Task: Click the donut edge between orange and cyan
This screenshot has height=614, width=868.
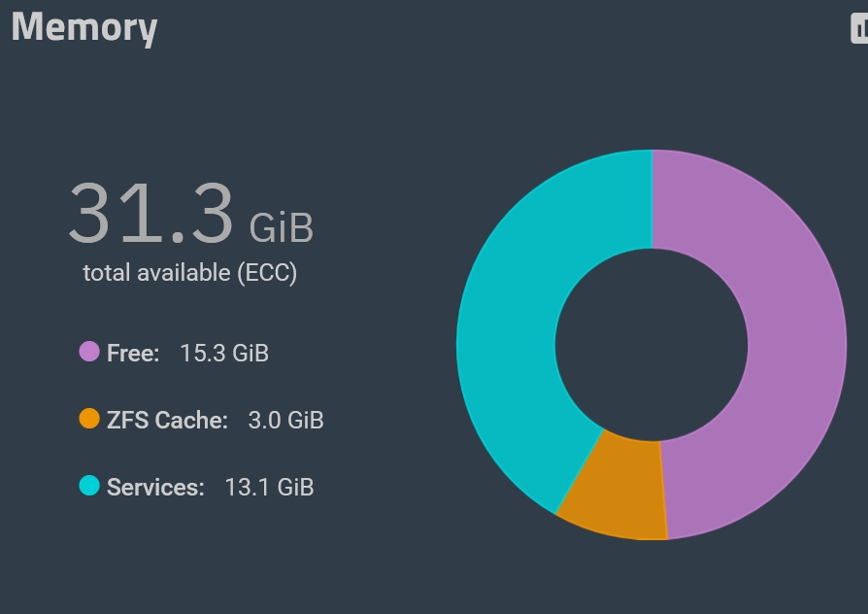Action: click(579, 470)
